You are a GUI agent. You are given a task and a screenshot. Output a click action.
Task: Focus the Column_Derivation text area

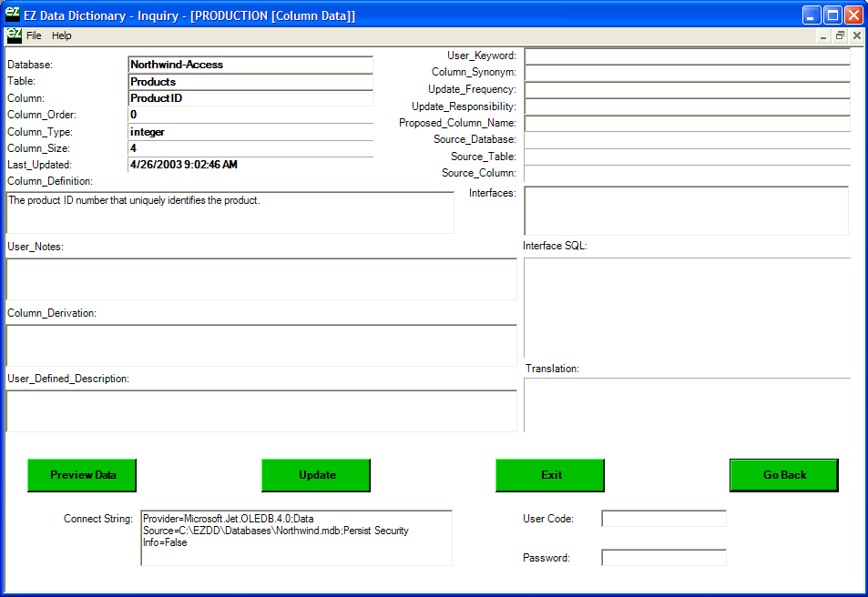tap(260, 345)
